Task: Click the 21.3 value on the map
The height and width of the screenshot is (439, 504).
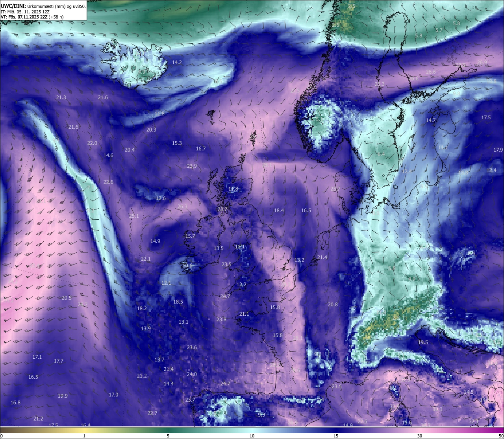Action: pos(61,97)
